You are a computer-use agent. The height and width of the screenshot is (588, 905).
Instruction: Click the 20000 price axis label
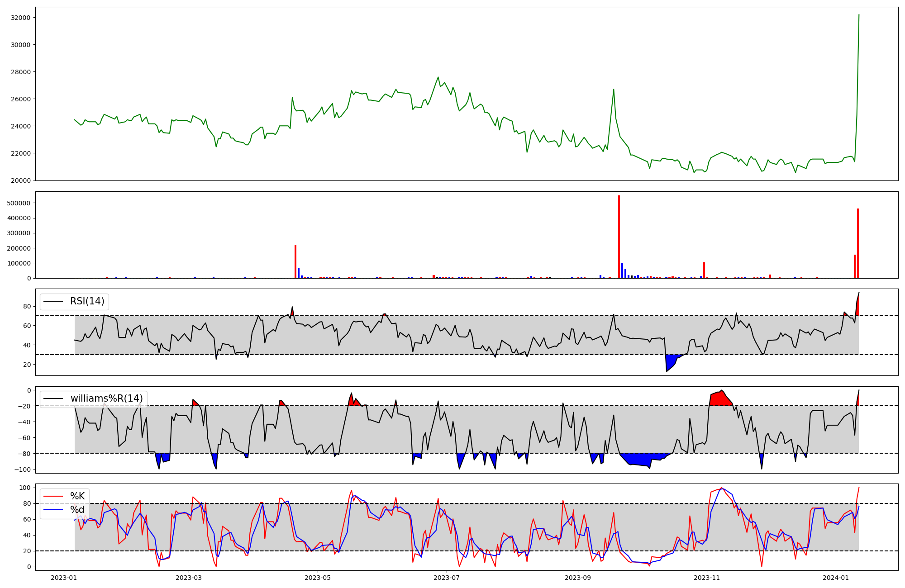(x=21, y=180)
